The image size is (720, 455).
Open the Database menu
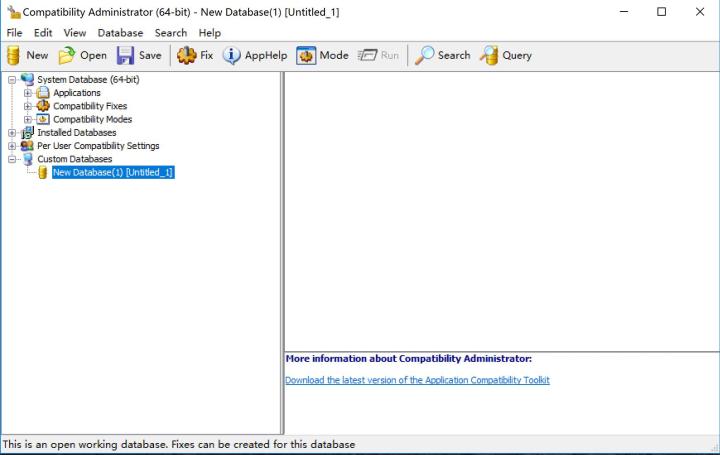point(120,33)
